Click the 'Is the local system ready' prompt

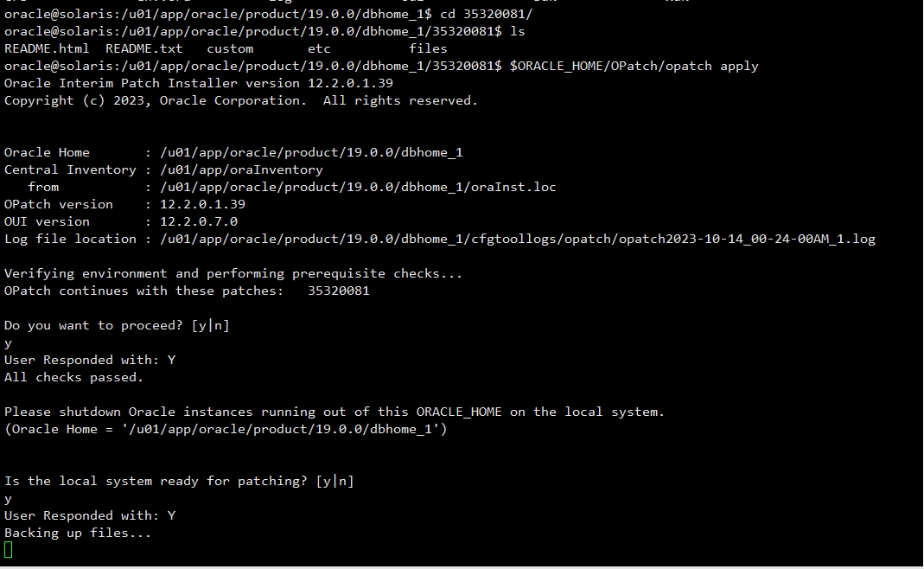(x=179, y=481)
